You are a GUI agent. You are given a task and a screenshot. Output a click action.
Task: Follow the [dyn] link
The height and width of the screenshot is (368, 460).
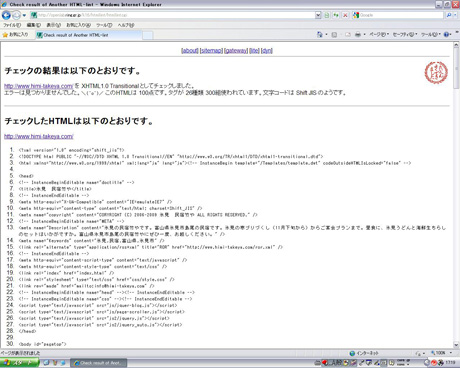(267, 51)
